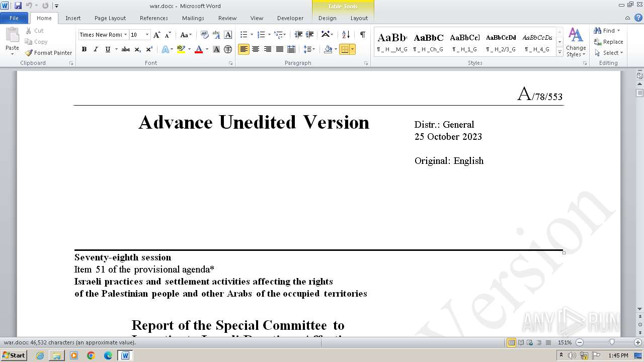Toggle Bold formatting
This screenshot has height=362, width=644.
pos(84,49)
